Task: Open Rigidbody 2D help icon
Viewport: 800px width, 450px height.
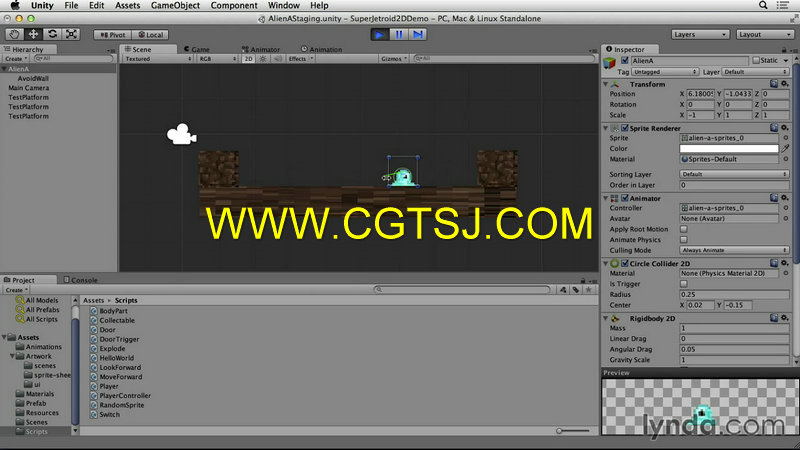Action: pos(774,318)
